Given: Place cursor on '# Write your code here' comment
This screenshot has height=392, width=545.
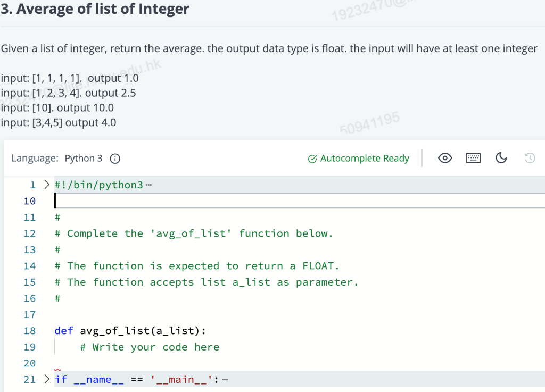Looking at the screenshot, I should [149, 346].
